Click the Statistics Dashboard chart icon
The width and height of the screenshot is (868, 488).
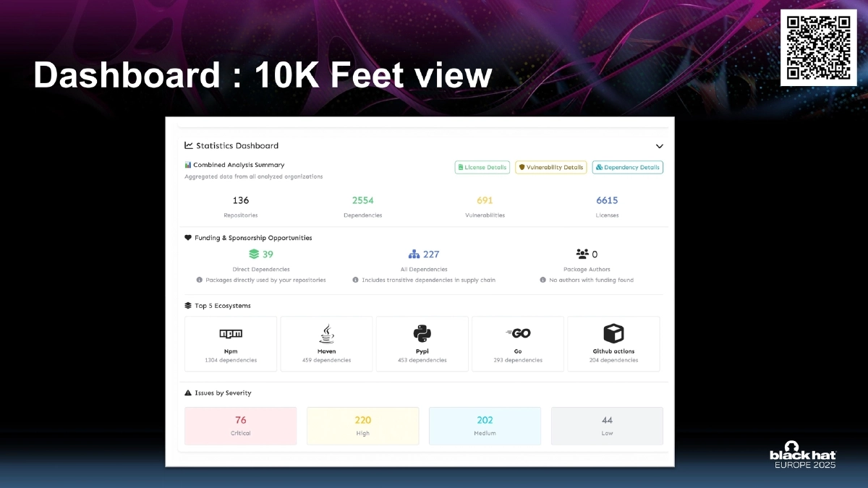coord(189,145)
